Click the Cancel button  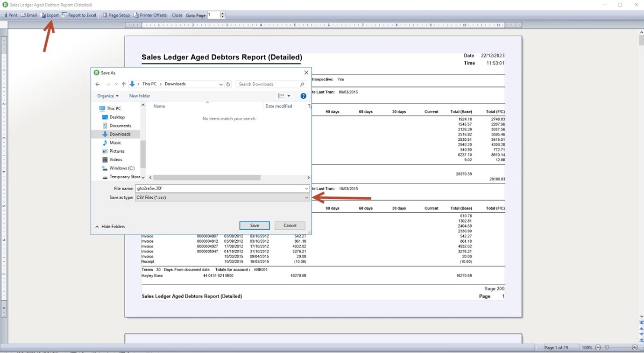point(290,225)
